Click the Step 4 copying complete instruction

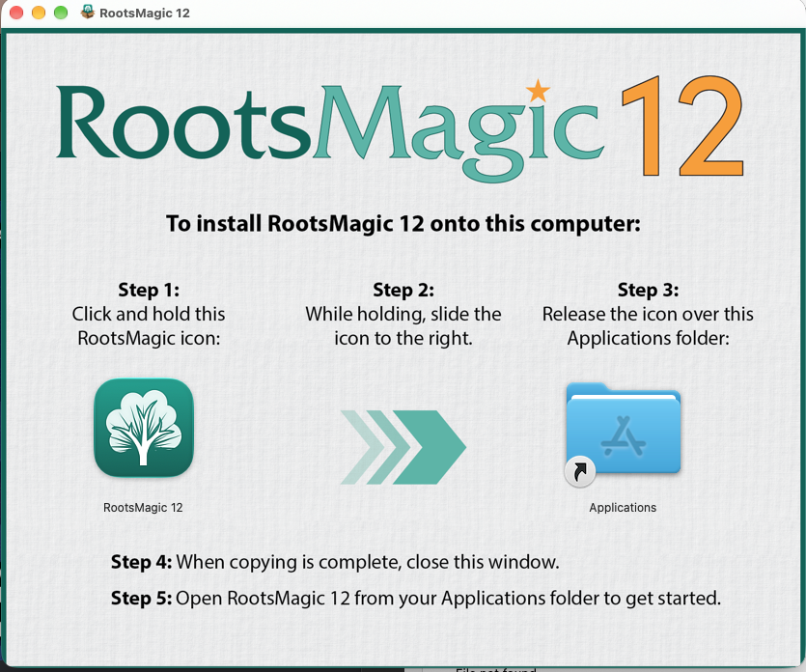pos(335,562)
